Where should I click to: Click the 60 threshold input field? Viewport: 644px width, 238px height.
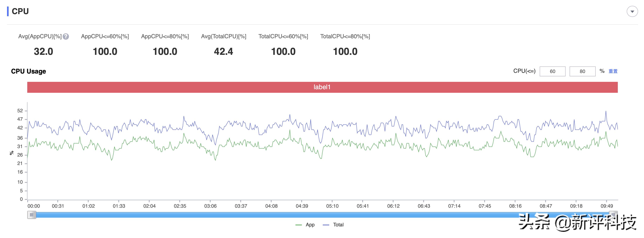pyautogui.click(x=552, y=71)
